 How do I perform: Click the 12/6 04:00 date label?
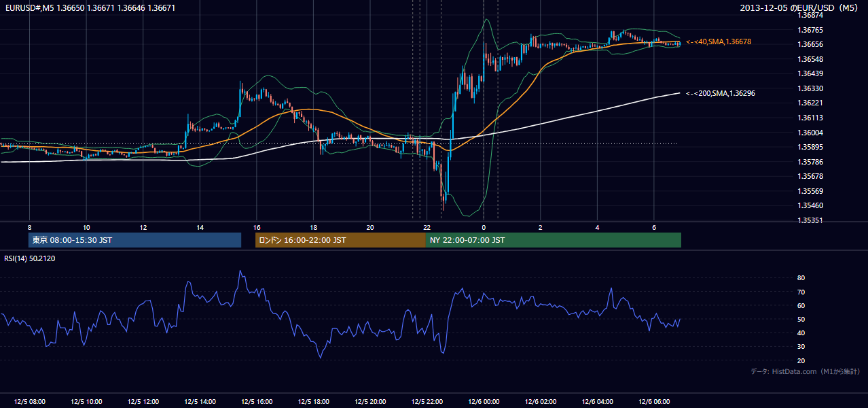point(597,402)
